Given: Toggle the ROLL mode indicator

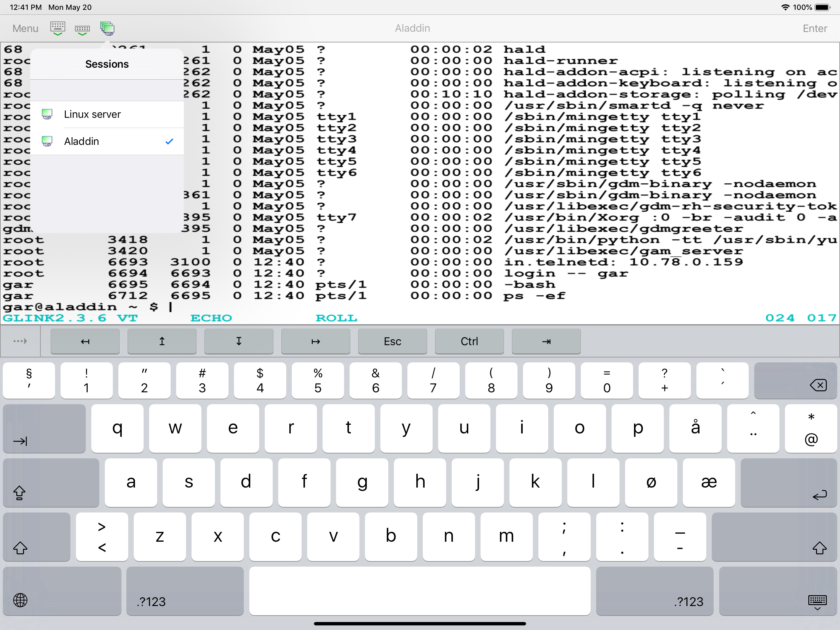Looking at the screenshot, I should 336,318.
